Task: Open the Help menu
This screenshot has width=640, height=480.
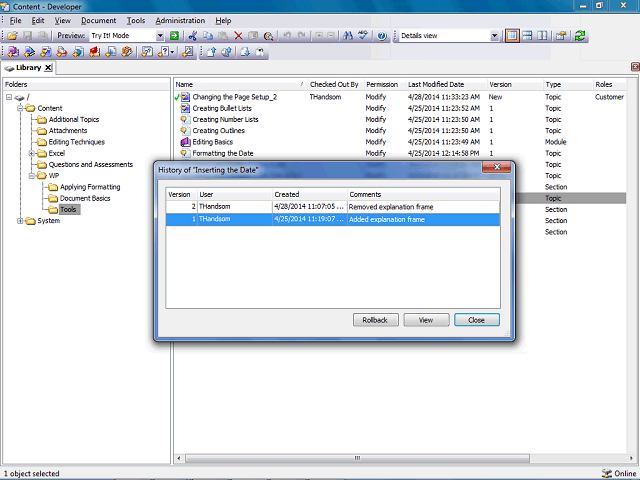Action: (x=223, y=20)
